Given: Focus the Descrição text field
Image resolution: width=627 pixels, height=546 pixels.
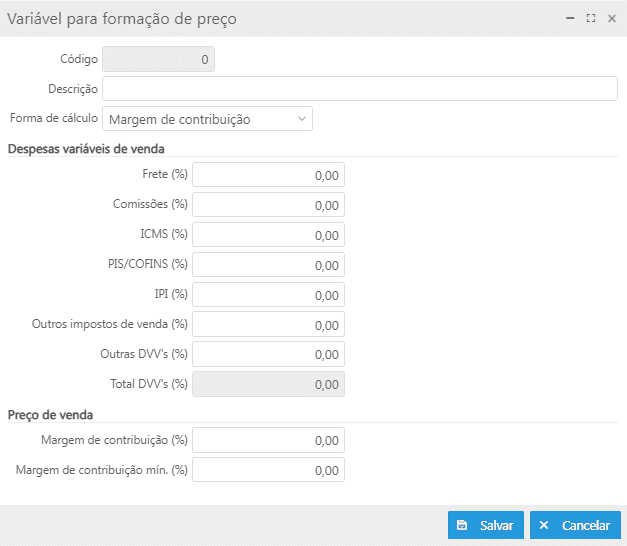Looking at the screenshot, I should [360, 89].
